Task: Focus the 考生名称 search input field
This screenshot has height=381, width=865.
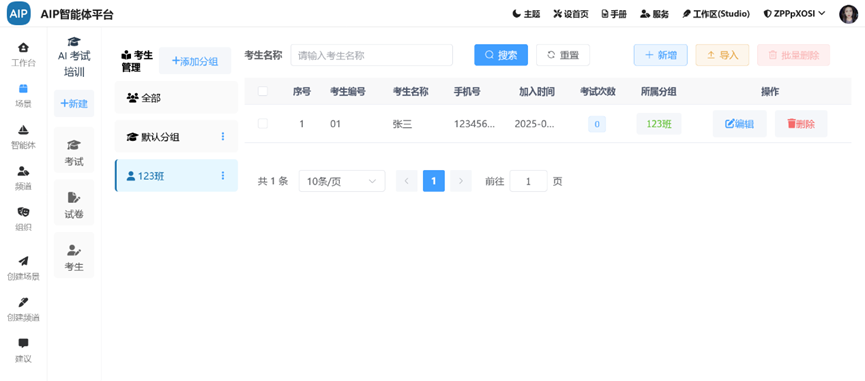Action: tap(372, 55)
